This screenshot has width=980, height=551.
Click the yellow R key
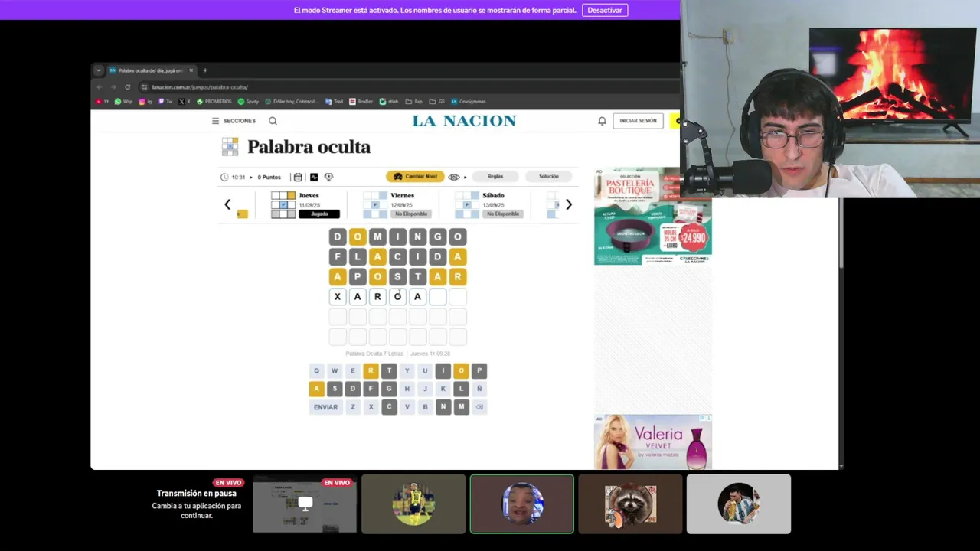(371, 371)
